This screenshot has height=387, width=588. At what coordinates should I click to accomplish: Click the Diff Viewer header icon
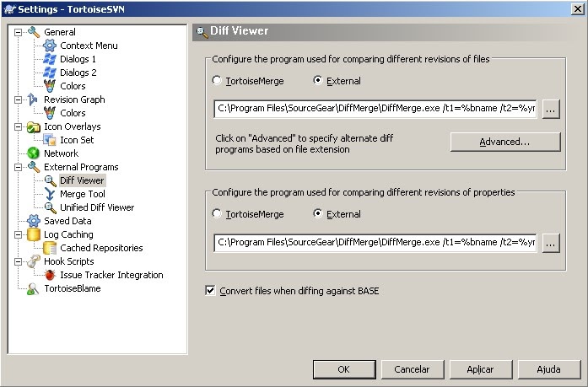(x=202, y=32)
